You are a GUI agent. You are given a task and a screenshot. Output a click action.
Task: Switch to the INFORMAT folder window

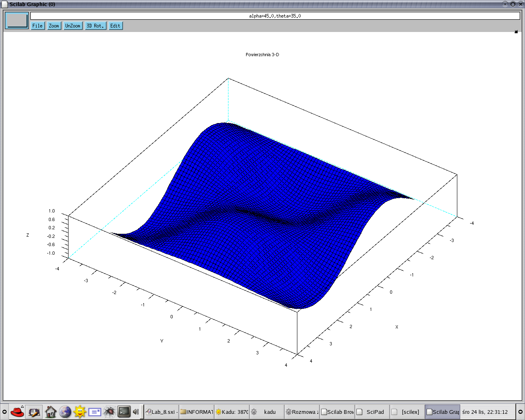click(197, 412)
